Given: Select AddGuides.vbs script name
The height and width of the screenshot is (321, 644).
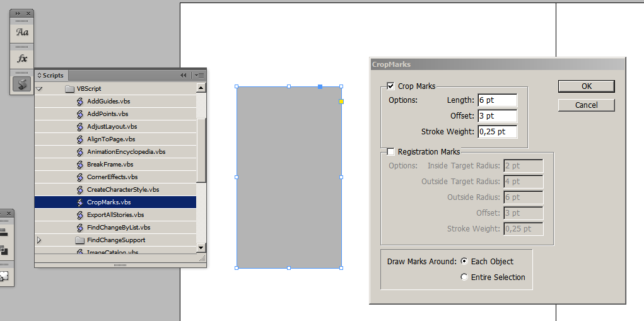Looking at the screenshot, I should click(x=108, y=102).
